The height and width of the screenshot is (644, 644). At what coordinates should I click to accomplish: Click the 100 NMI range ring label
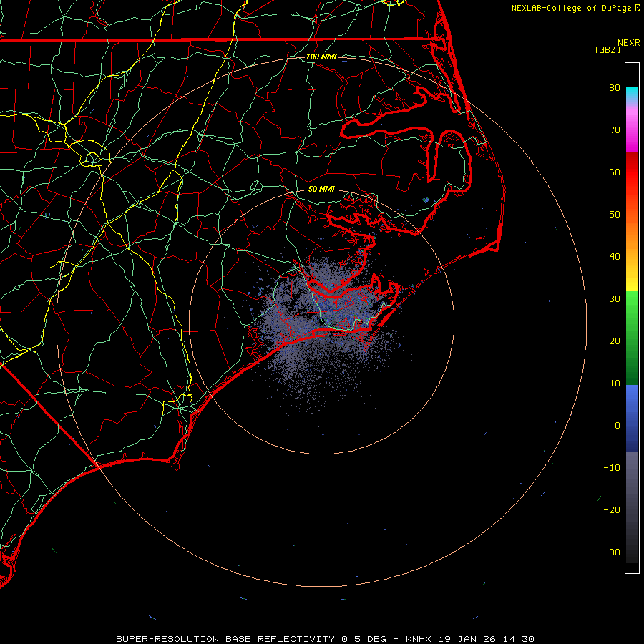tap(321, 57)
